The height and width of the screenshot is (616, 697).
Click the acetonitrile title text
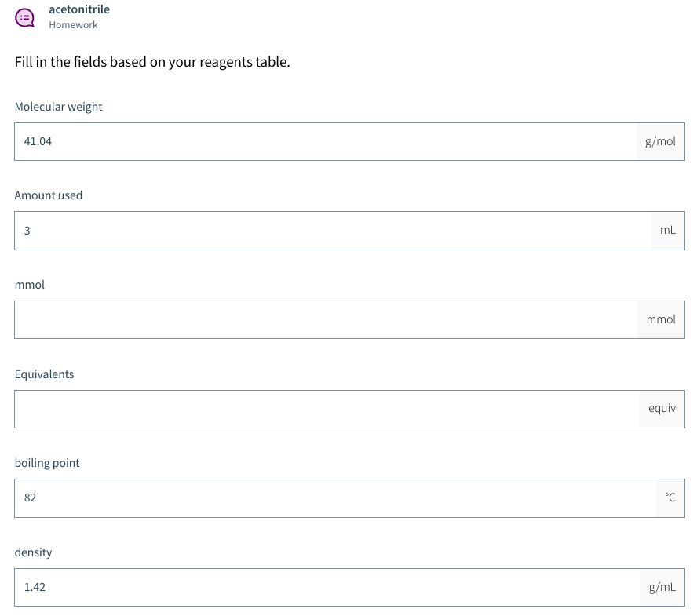79,9
